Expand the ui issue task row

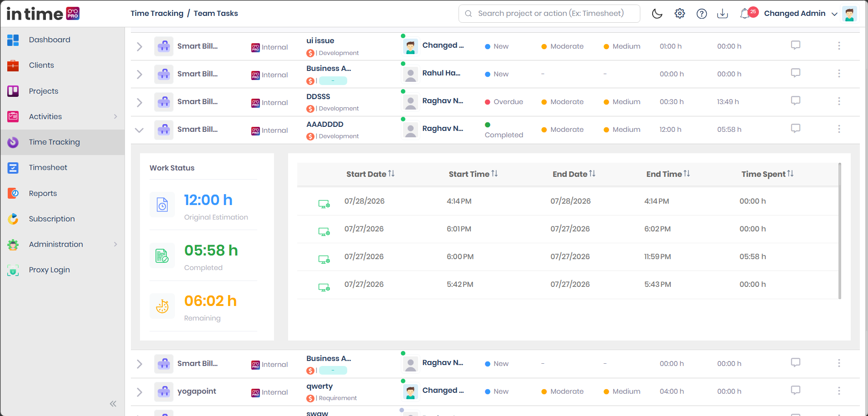pyautogui.click(x=140, y=47)
